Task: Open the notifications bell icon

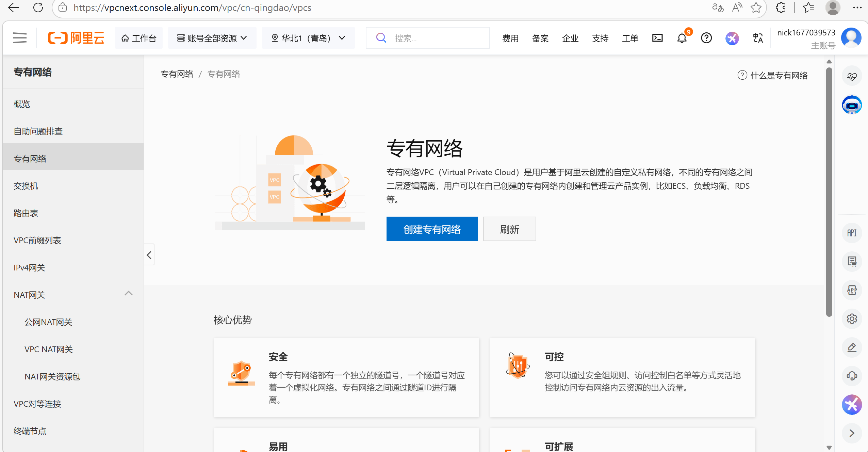Action: [x=682, y=38]
